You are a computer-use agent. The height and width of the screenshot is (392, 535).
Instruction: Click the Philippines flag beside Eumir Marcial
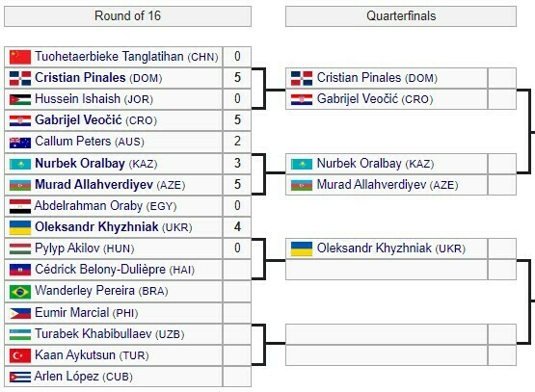coord(20,313)
